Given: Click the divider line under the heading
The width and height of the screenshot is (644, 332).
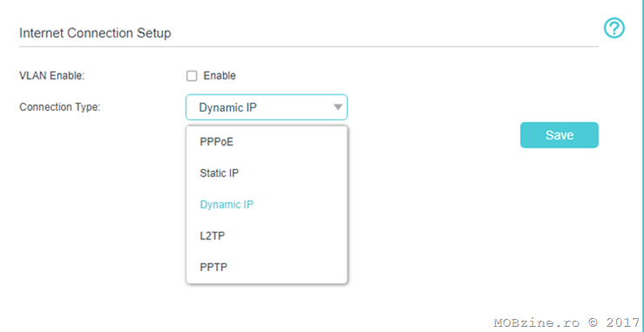Looking at the screenshot, I should pos(308,46).
